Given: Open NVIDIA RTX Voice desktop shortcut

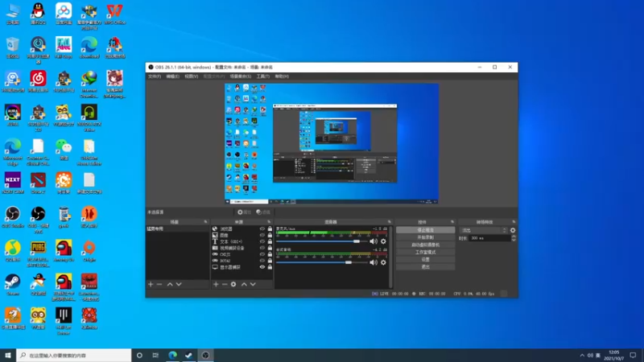Looking at the screenshot, I should click(x=89, y=118).
